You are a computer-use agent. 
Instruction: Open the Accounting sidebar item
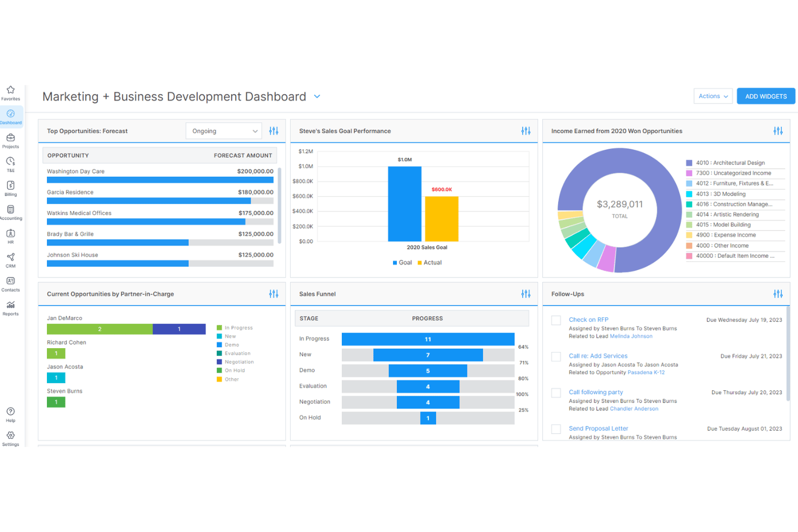coord(11,212)
